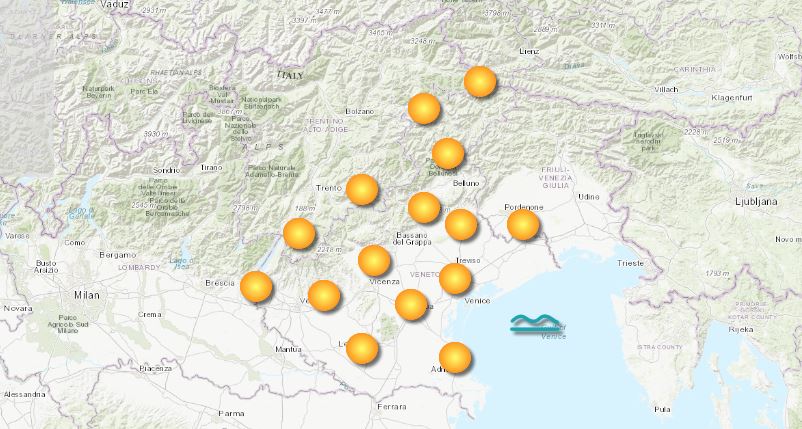Image resolution: width=802 pixels, height=429 pixels.
Task: Click the Como label
Action: [75, 242]
